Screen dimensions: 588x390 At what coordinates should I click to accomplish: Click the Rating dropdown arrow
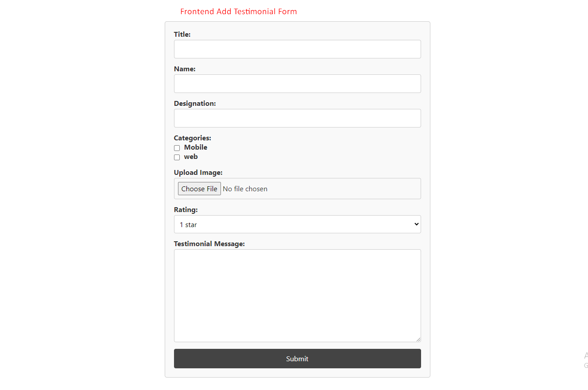point(416,224)
